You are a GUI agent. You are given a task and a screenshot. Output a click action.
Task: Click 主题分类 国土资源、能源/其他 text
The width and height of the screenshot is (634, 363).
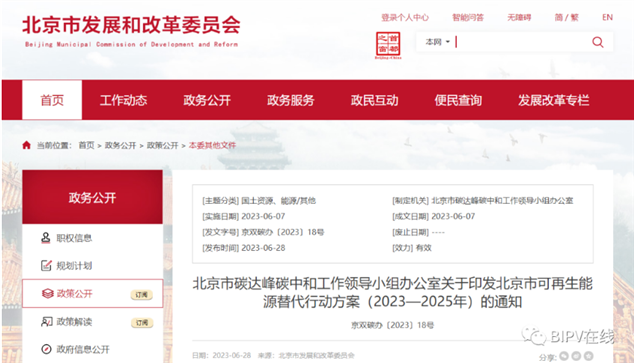259,200
